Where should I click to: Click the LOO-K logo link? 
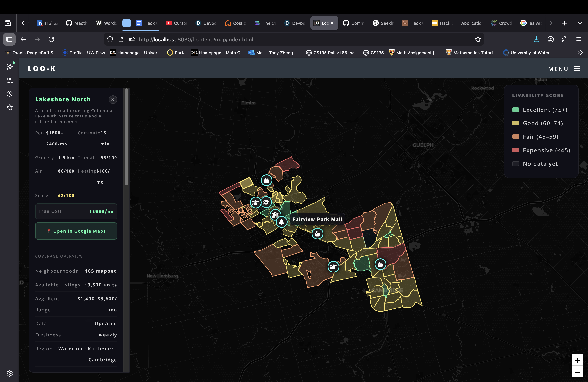pyautogui.click(x=41, y=69)
